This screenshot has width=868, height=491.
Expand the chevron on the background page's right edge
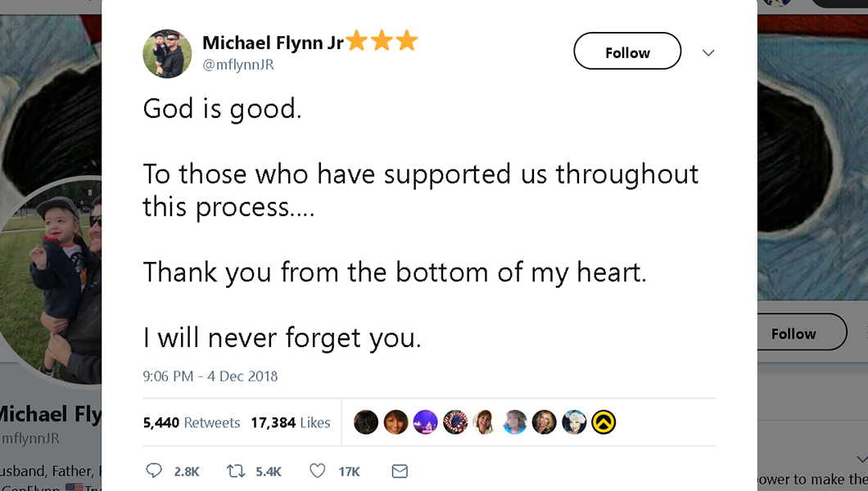(x=861, y=458)
